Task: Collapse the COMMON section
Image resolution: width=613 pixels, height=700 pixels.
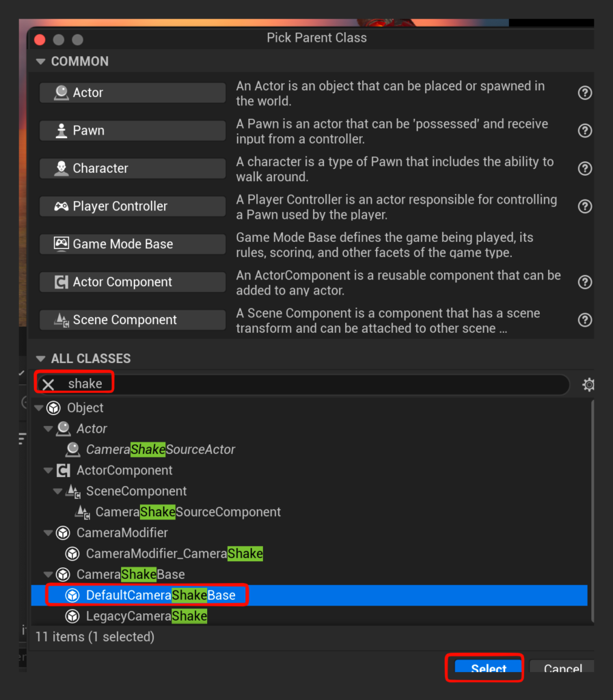Action: (41, 62)
